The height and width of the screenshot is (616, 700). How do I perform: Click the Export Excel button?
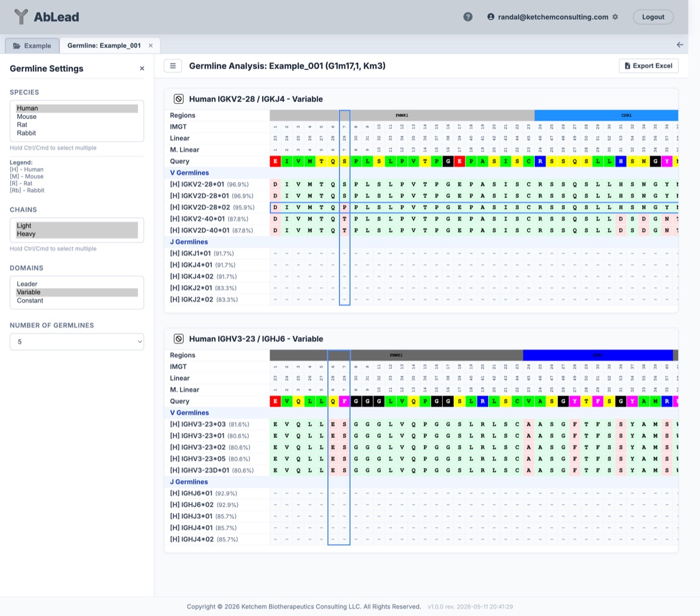[x=648, y=66]
